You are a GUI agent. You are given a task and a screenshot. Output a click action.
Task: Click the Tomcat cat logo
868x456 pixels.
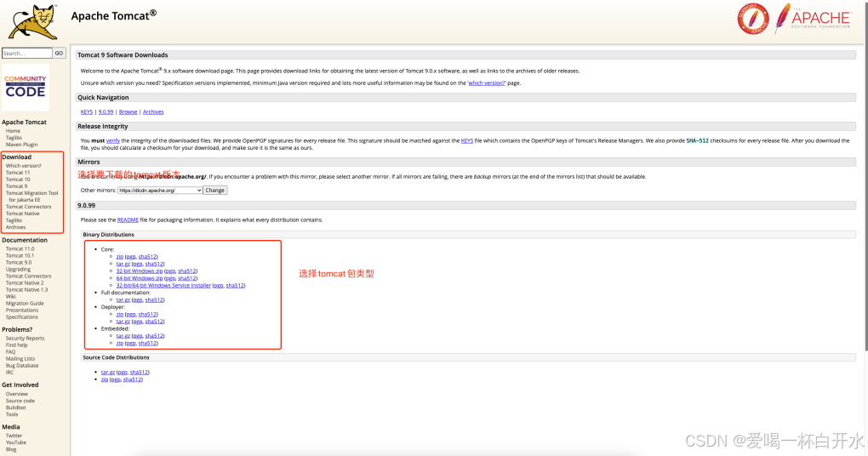point(34,21)
